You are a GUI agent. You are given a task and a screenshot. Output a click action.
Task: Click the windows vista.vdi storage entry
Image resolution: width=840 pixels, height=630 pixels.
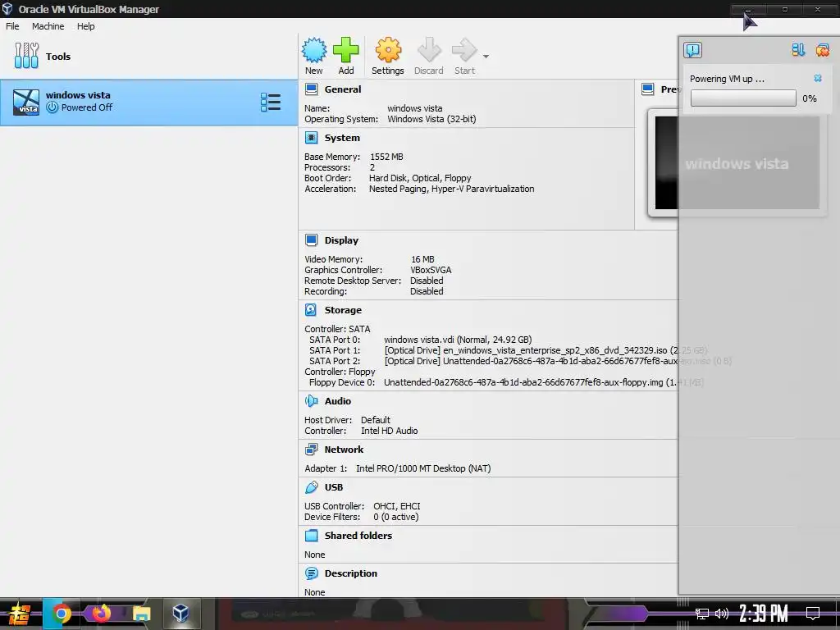pyautogui.click(x=458, y=340)
